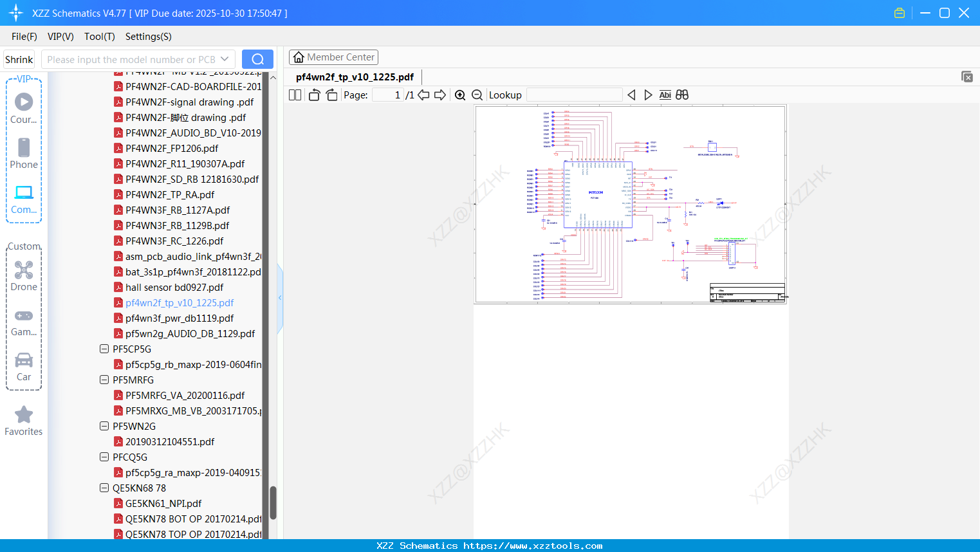Open PF4WN3F_RB_1129B.pdf file
Image resolution: width=980 pixels, height=552 pixels.
tap(177, 225)
